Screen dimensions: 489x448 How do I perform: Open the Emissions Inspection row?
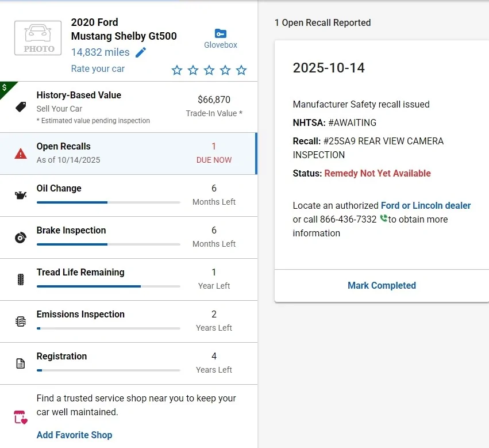(129, 321)
